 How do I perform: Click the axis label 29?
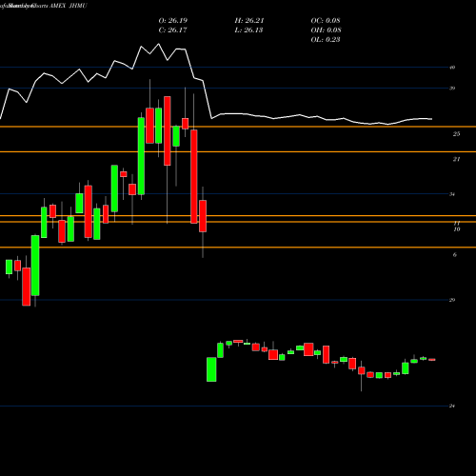(452, 300)
